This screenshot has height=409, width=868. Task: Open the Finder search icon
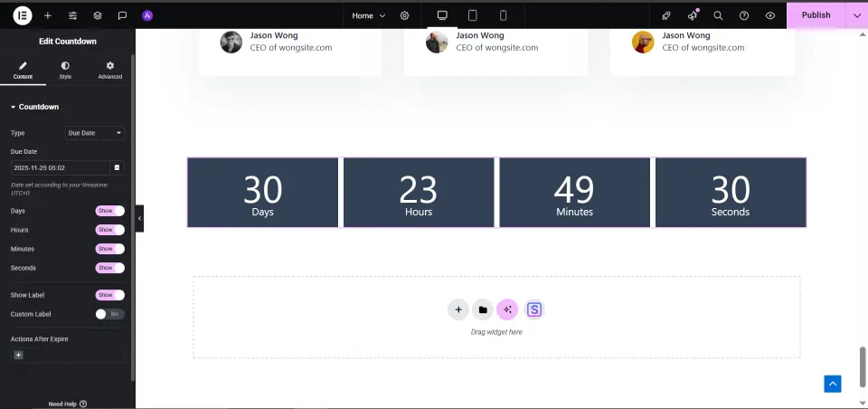718,15
